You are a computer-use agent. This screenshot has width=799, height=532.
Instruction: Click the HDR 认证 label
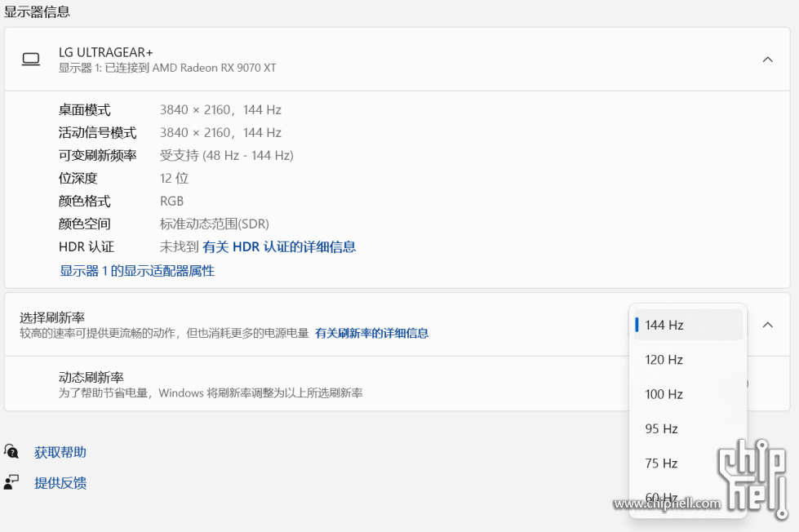pyautogui.click(x=87, y=246)
